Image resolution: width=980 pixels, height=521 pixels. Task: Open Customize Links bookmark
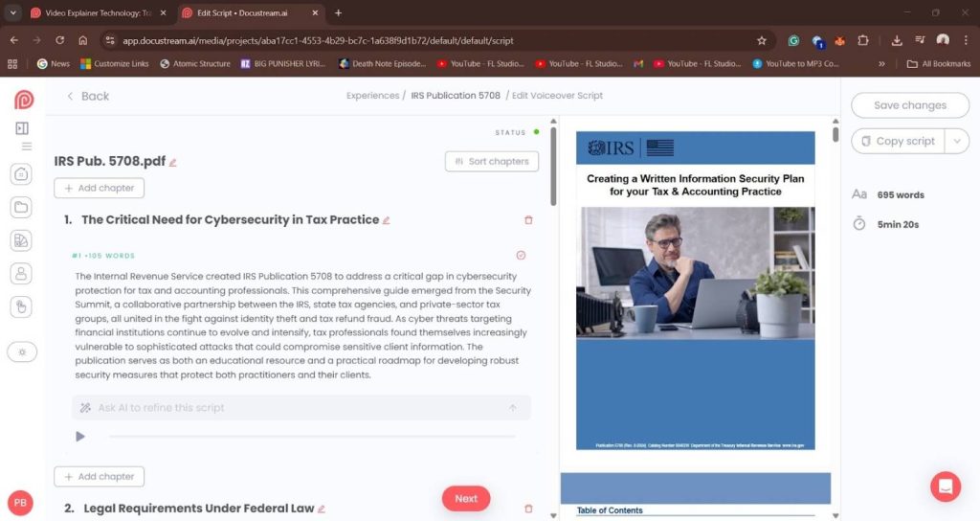coord(115,64)
